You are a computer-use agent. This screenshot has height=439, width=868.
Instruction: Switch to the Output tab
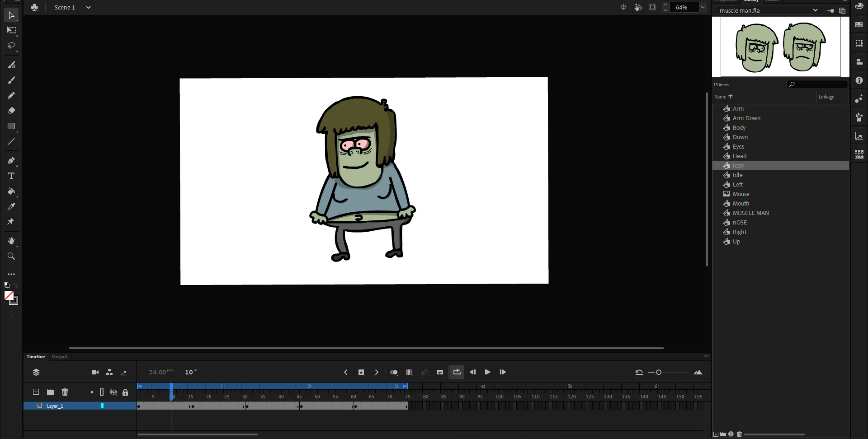[60, 357]
